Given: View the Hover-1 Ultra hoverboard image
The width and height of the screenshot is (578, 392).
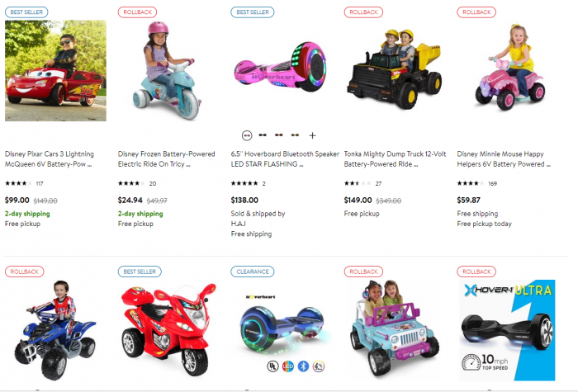Looking at the screenshot, I should coord(507,330).
